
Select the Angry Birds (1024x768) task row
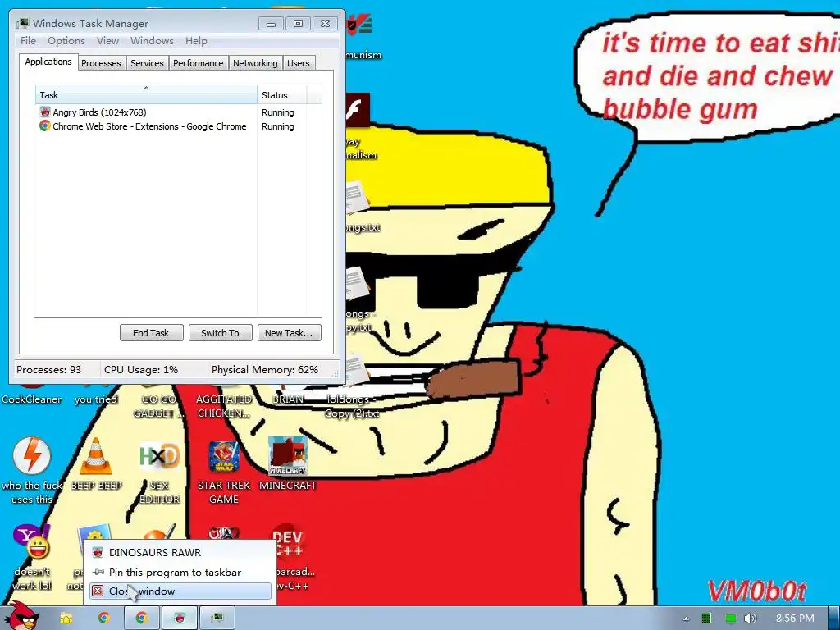pyautogui.click(x=178, y=112)
